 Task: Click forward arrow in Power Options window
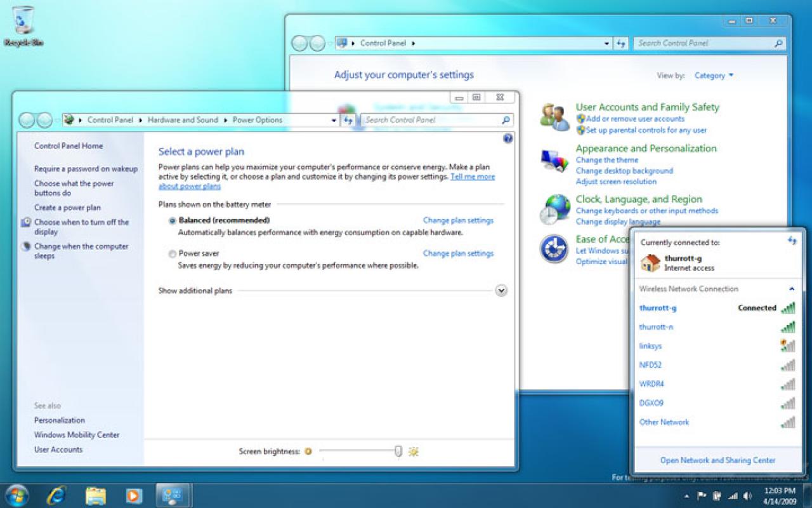tap(44, 120)
